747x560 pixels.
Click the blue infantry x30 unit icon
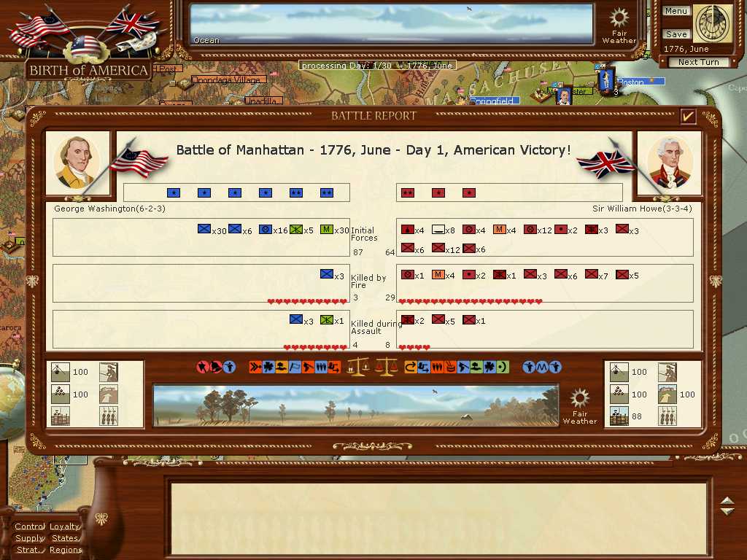tap(204, 229)
